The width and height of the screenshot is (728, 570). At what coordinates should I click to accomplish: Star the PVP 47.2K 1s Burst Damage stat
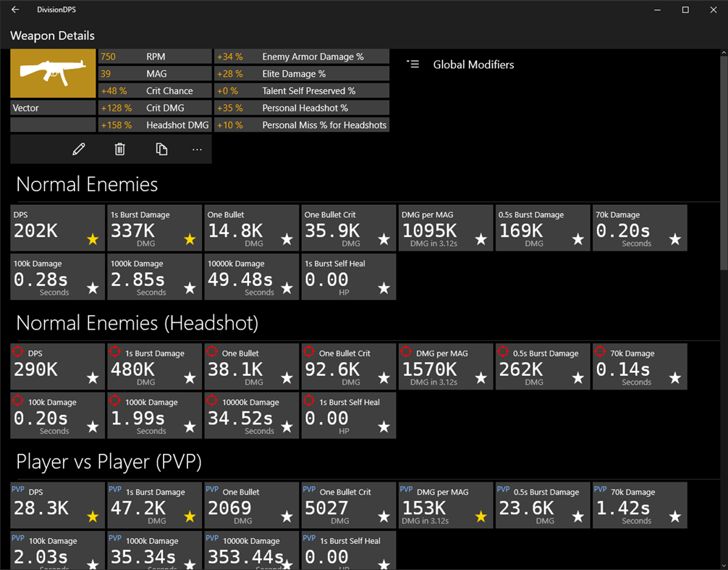point(190,516)
